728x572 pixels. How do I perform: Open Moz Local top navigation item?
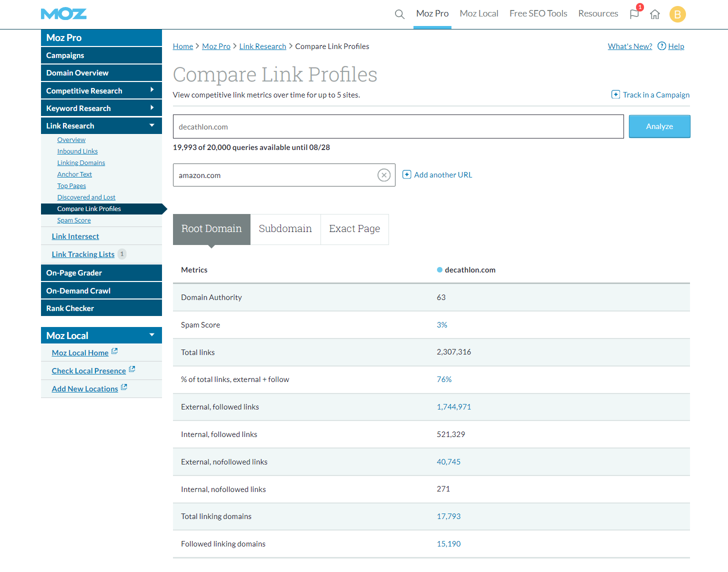(479, 14)
